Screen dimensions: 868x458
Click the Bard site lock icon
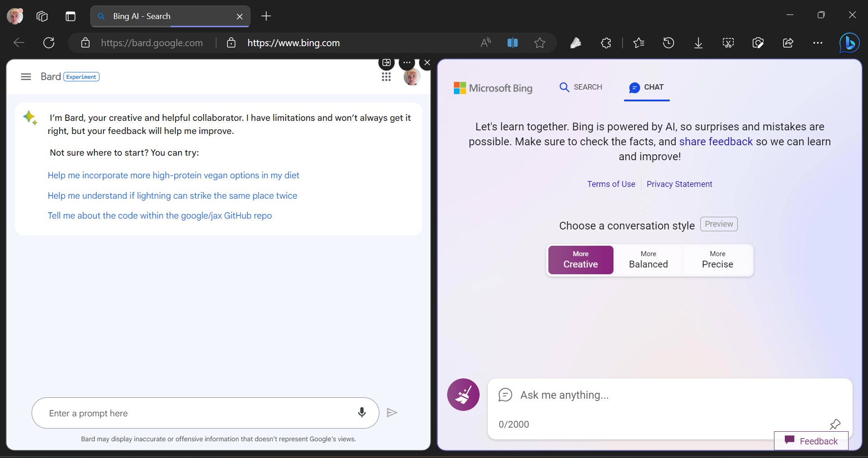tap(85, 43)
